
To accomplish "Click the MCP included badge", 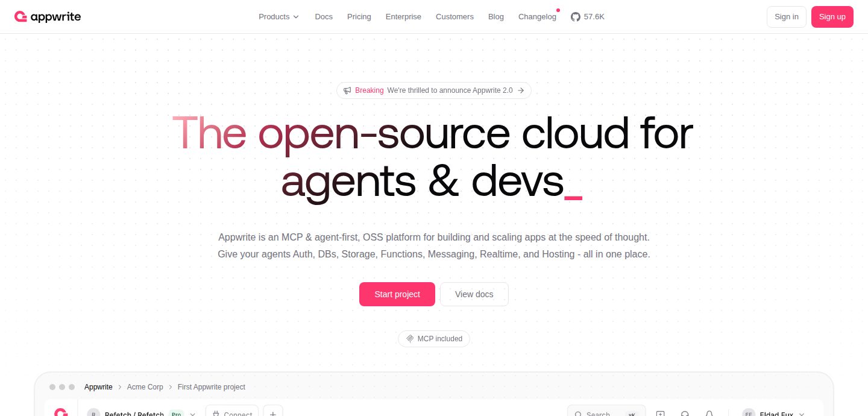I will [434, 339].
